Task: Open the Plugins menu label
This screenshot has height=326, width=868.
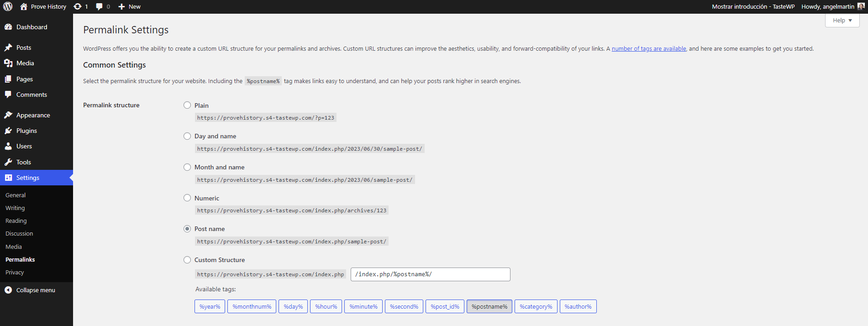Action: click(26, 131)
